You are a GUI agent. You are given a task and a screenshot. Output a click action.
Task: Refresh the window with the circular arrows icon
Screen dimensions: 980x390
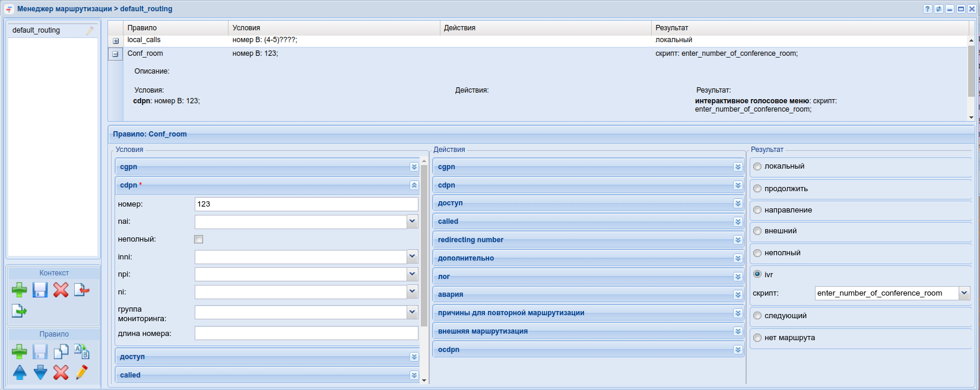(x=938, y=9)
